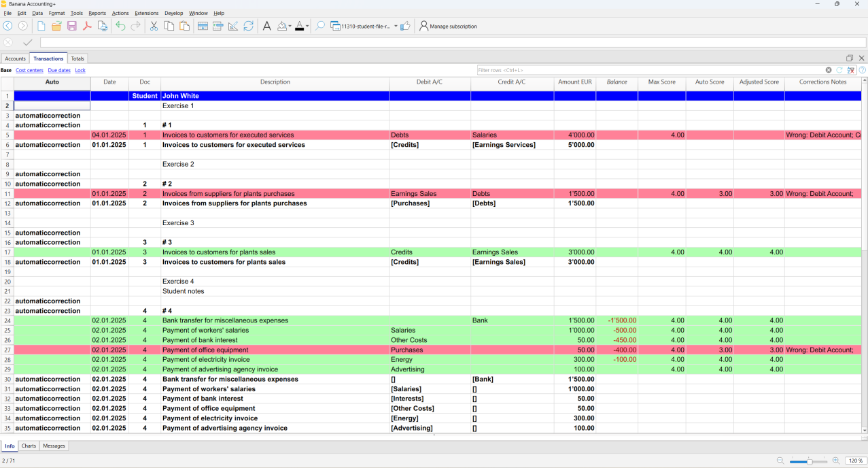Restore the table panel with the overlapping windows icon
The height and width of the screenshot is (468, 868).
tap(850, 58)
